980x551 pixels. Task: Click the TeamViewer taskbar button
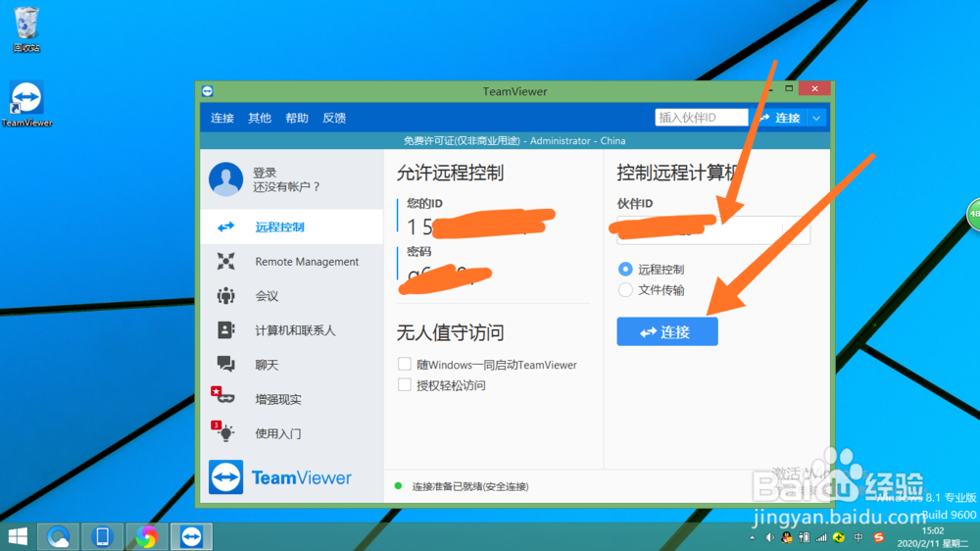191,536
